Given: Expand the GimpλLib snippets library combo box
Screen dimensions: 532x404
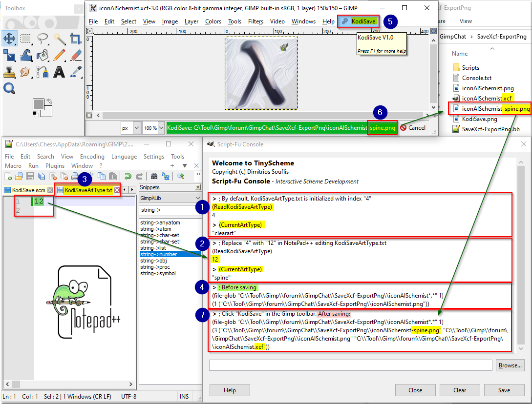Looking at the screenshot, I should tap(170, 198).
